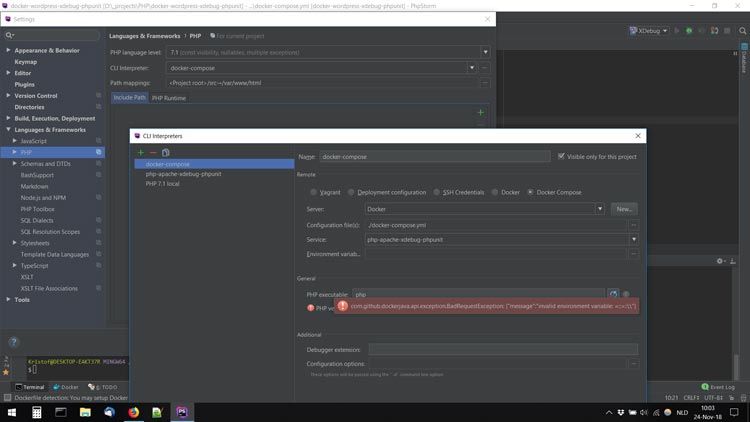Open File Explorer from taskbar
Image resolution: width=750 pixels, height=422 pixels.
[x=85, y=412]
